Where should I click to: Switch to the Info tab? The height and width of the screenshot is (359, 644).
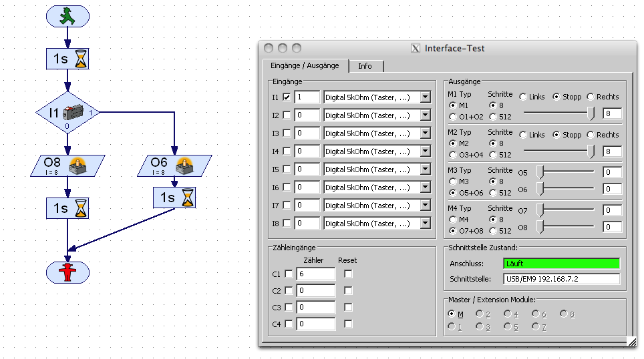(x=365, y=66)
